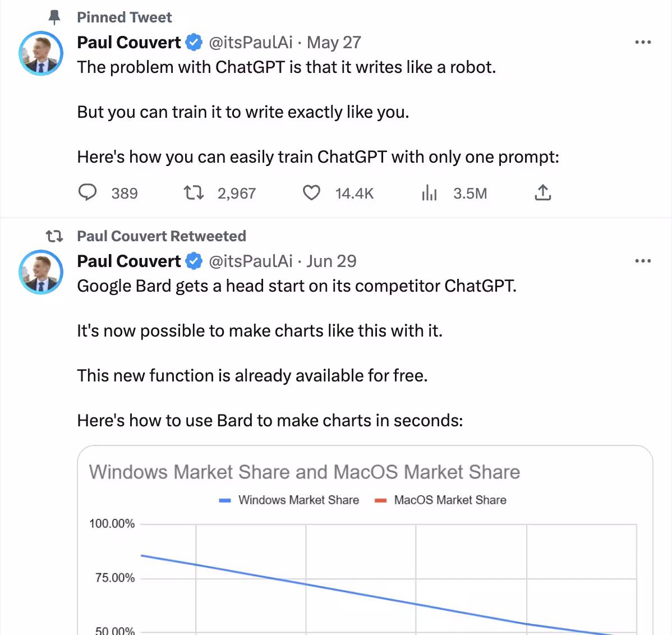Click verified badge on May 27 tweet

pos(194,42)
